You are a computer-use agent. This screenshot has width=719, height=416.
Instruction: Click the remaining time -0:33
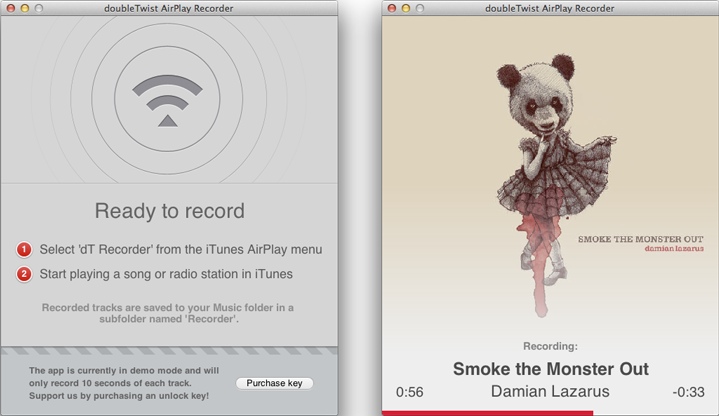click(688, 392)
